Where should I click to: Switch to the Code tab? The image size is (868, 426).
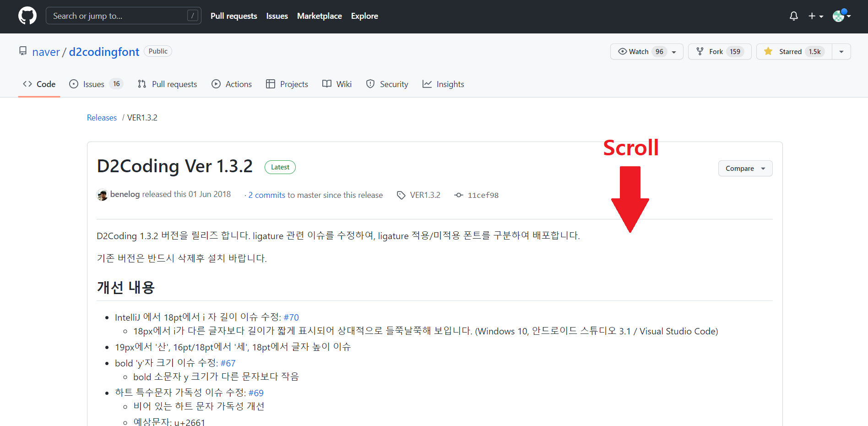pyautogui.click(x=39, y=84)
